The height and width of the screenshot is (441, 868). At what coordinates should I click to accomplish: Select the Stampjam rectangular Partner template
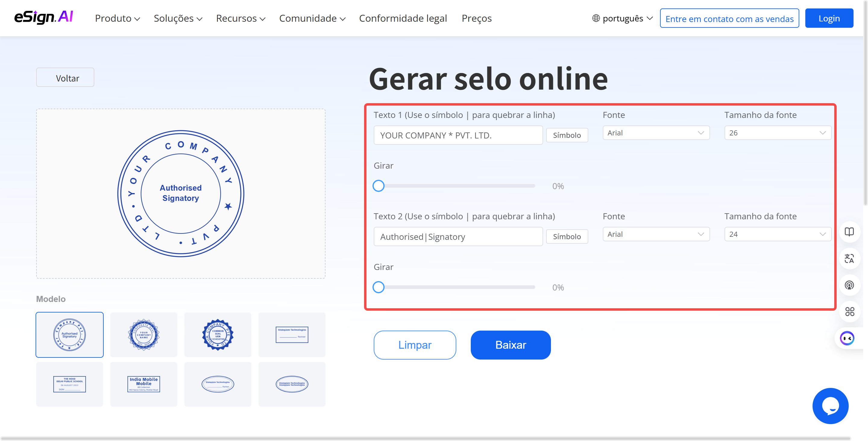[x=292, y=335]
